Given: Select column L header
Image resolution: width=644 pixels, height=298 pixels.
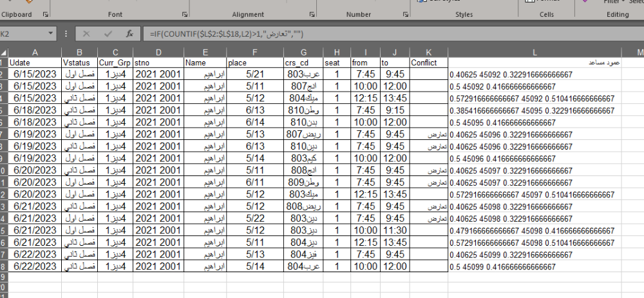Looking at the screenshot, I should click(x=535, y=52).
